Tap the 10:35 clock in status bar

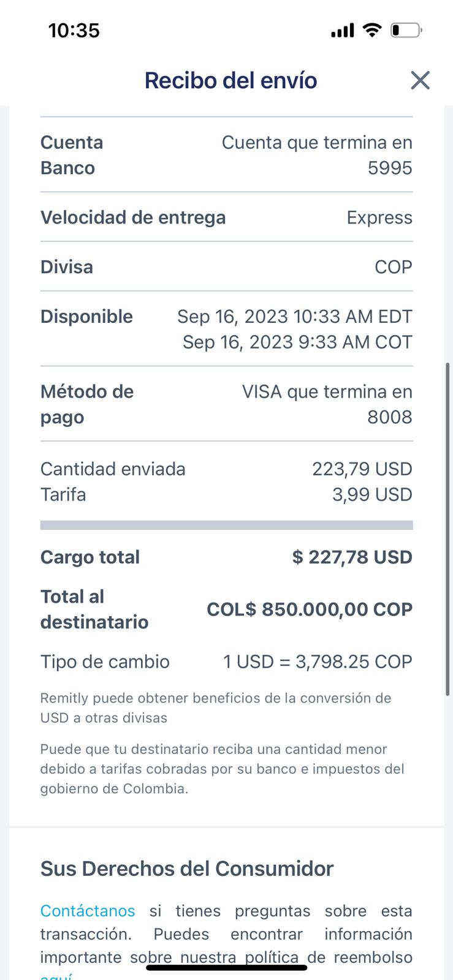point(74,31)
